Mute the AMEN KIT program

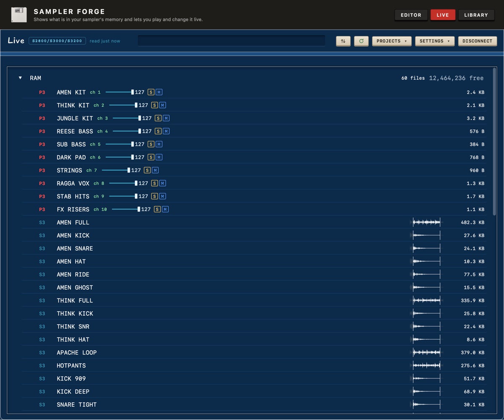(159, 92)
